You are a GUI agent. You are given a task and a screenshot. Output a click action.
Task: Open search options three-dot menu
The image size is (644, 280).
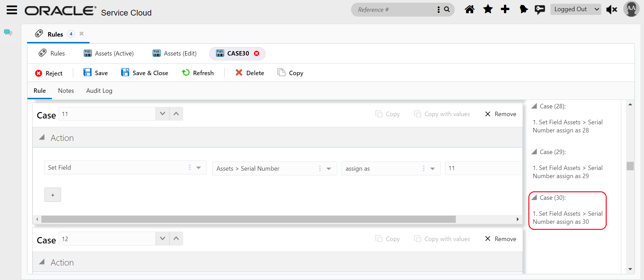[x=438, y=9]
